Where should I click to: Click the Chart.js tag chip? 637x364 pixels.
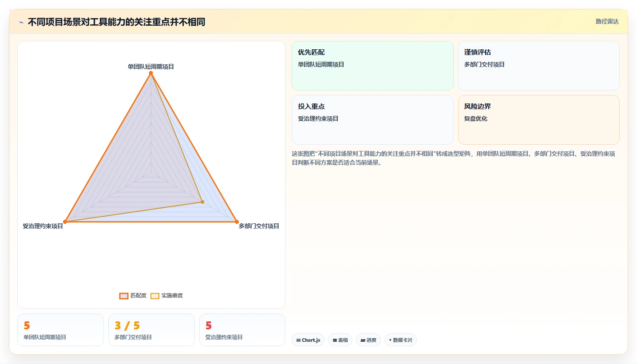pyautogui.click(x=308, y=340)
